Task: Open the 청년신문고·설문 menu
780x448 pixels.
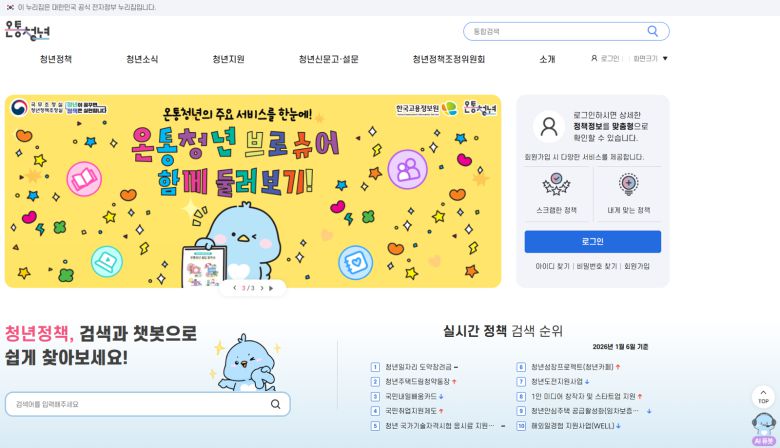Action: [328, 59]
